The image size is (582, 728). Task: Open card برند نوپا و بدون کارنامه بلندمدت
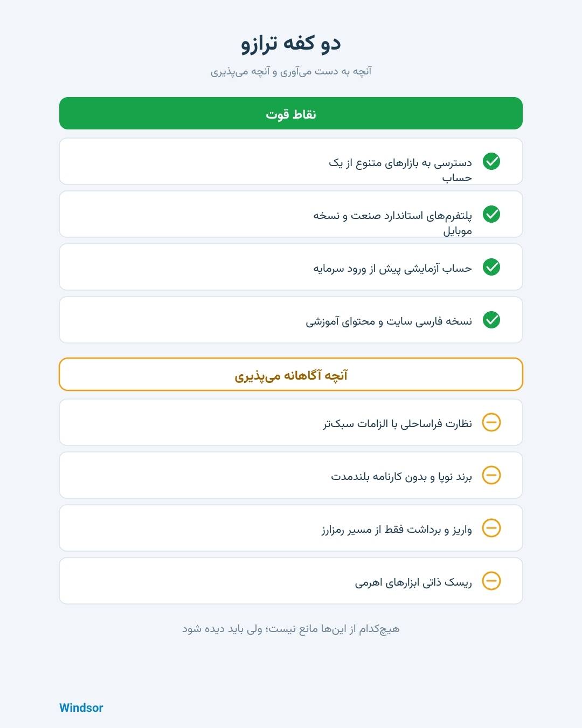click(x=291, y=475)
